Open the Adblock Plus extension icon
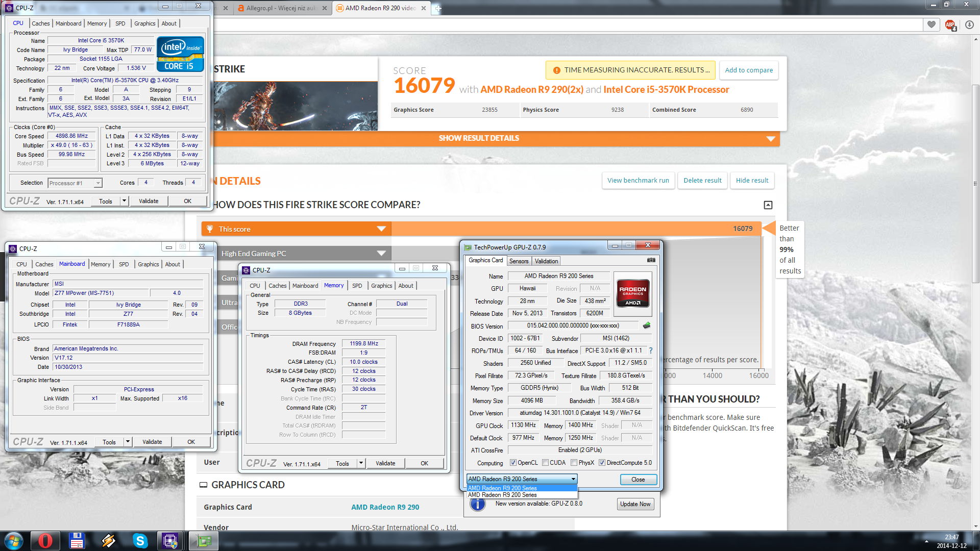 [950, 24]
